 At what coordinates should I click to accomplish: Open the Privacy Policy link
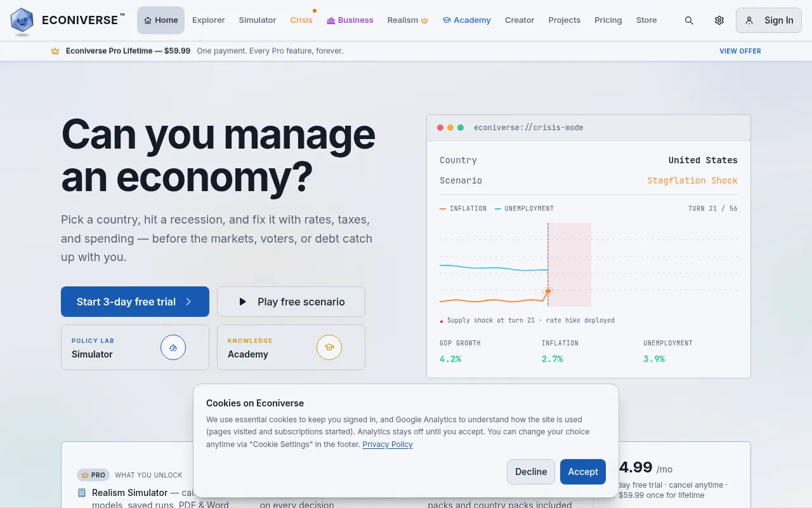tap(388, 444)
